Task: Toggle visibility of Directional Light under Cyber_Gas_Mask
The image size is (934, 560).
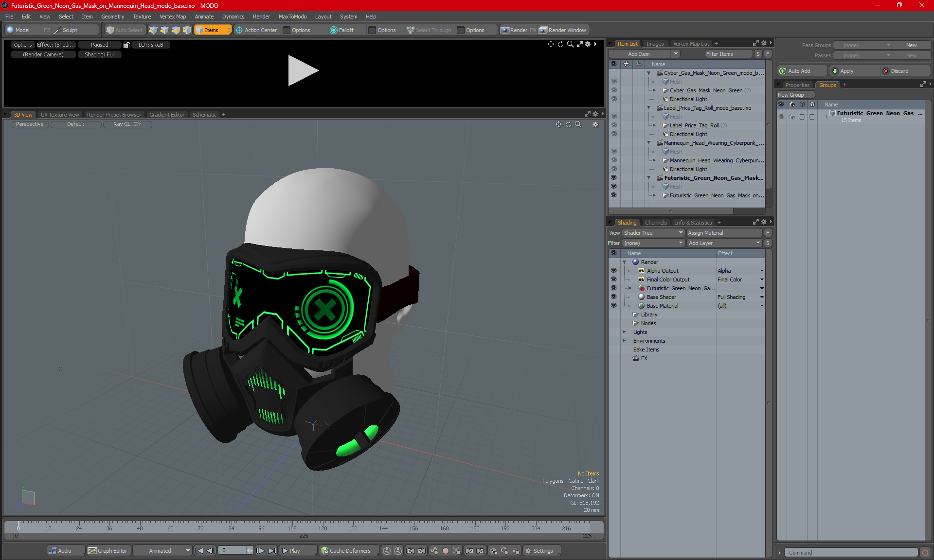Action: coord(612,99)
